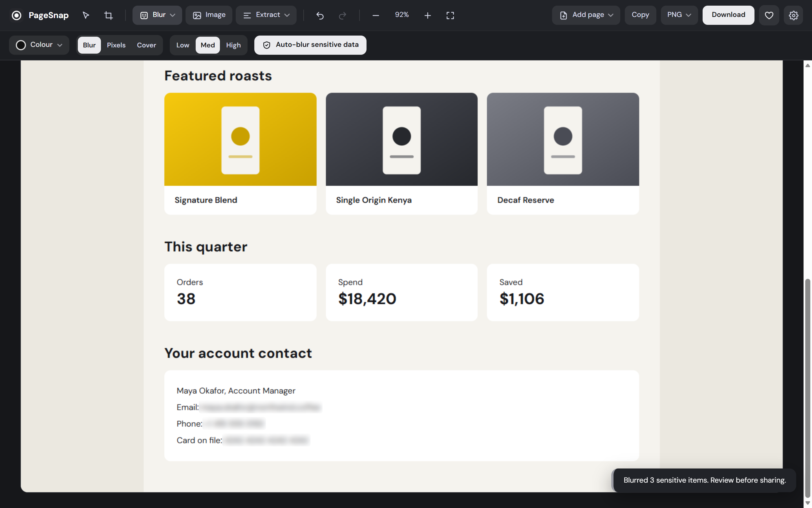Set blur intensity to High

233,45
